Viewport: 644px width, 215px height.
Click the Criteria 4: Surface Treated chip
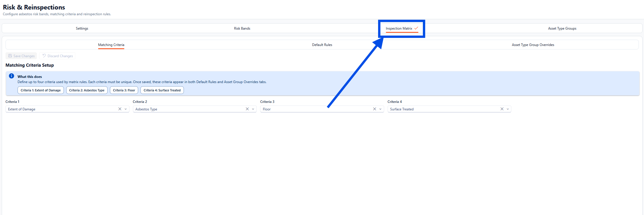[x=162, y=90]
